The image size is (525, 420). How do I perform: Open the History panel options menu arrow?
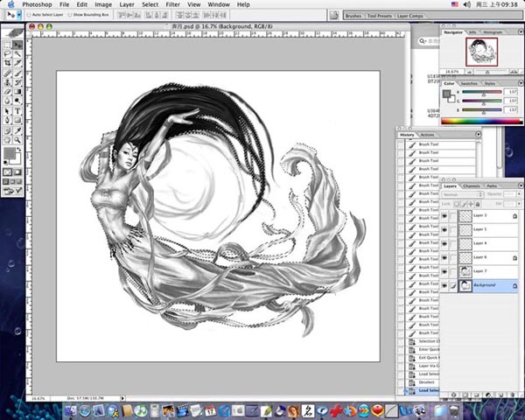click(478, 135)
